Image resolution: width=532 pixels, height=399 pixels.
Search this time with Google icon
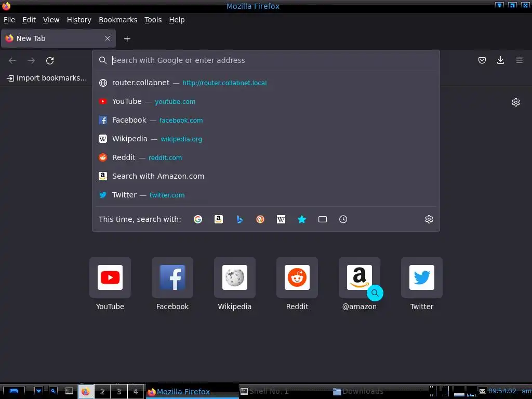(198, 219)
